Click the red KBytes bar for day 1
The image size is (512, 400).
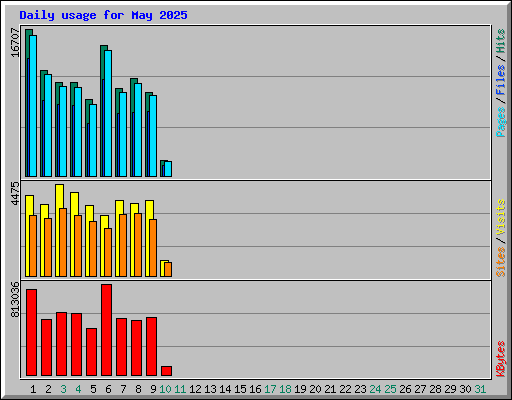31,333
